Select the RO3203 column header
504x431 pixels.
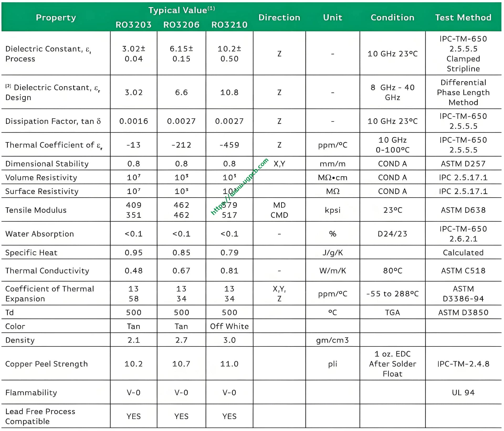click(x=134, y=25)
